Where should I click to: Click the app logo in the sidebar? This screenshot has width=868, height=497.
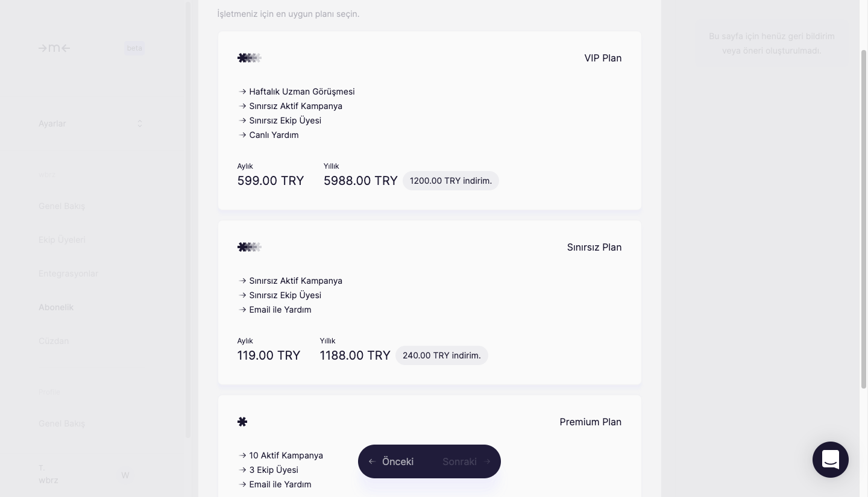tap(54, 48)
